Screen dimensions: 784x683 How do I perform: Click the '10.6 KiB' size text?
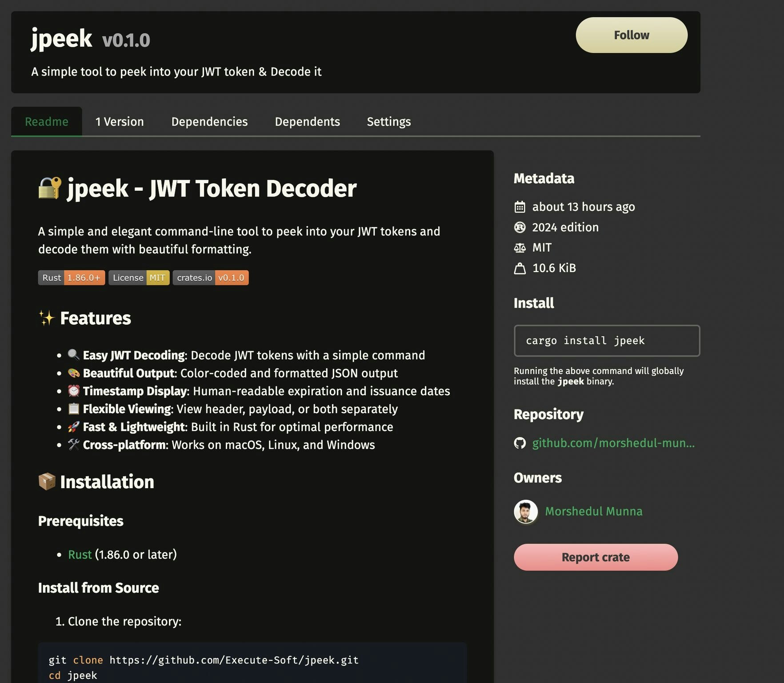554,268
